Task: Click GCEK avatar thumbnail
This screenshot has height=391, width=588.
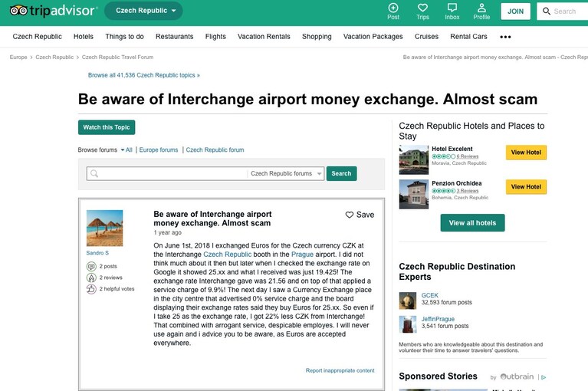Action: click(x=408, y=301)
